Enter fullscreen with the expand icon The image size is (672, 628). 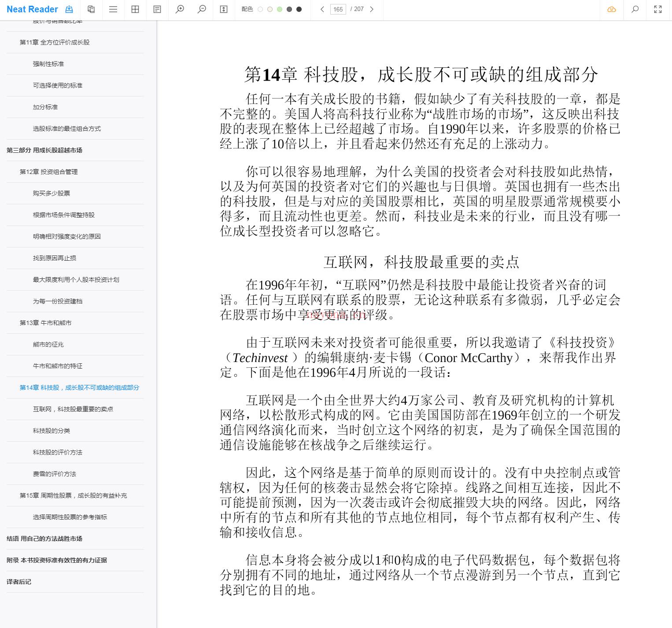(658, 9)
